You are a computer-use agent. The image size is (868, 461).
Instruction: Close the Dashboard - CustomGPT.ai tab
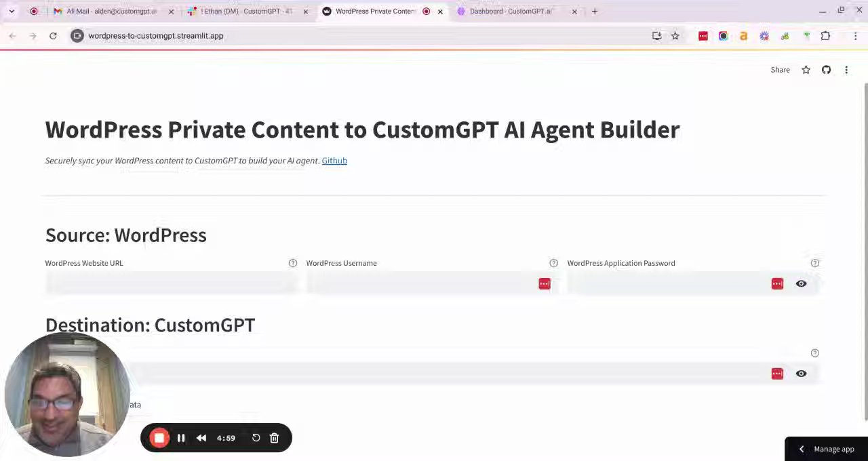[x=574, y=11]
